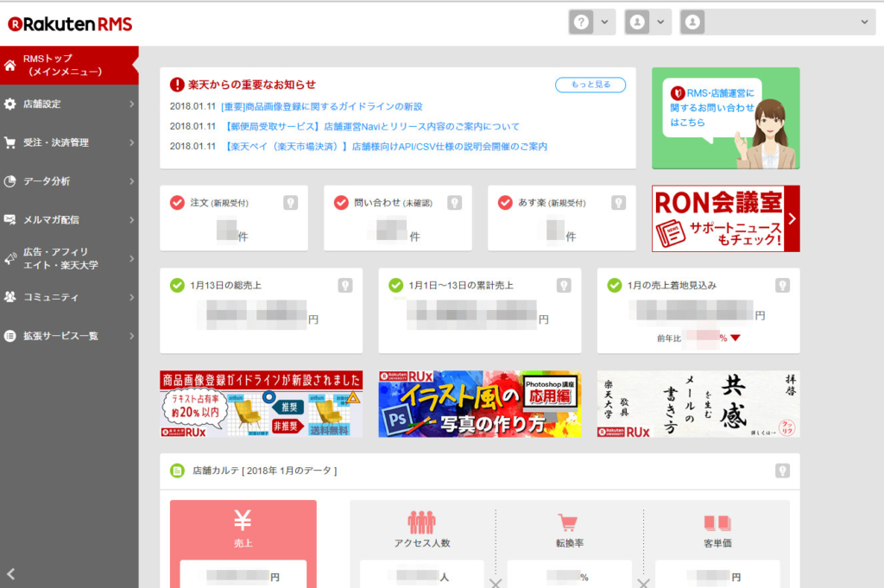Screen dimensions: 884x588
Task: Click the help icon on 店舗カルテ section
Action: pos(783,471)
